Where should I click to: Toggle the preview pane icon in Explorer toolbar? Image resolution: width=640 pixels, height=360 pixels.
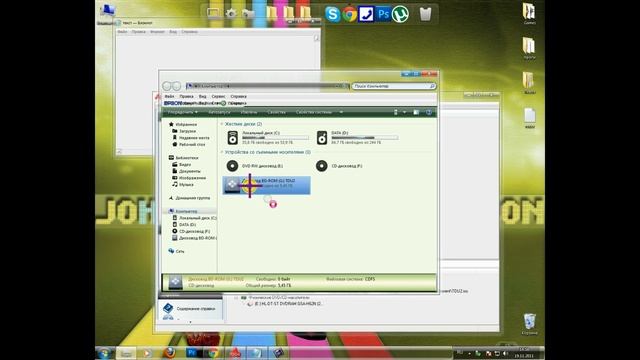[x=416, y=112]
